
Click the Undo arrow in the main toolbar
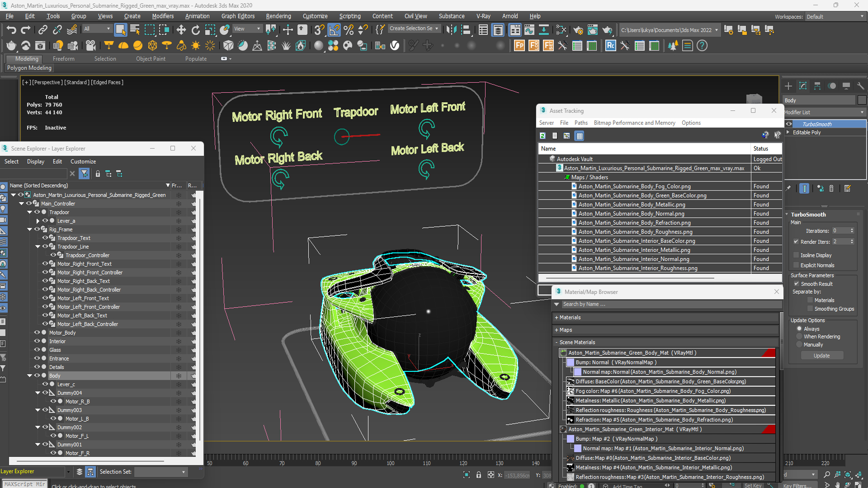pos(11,30)
